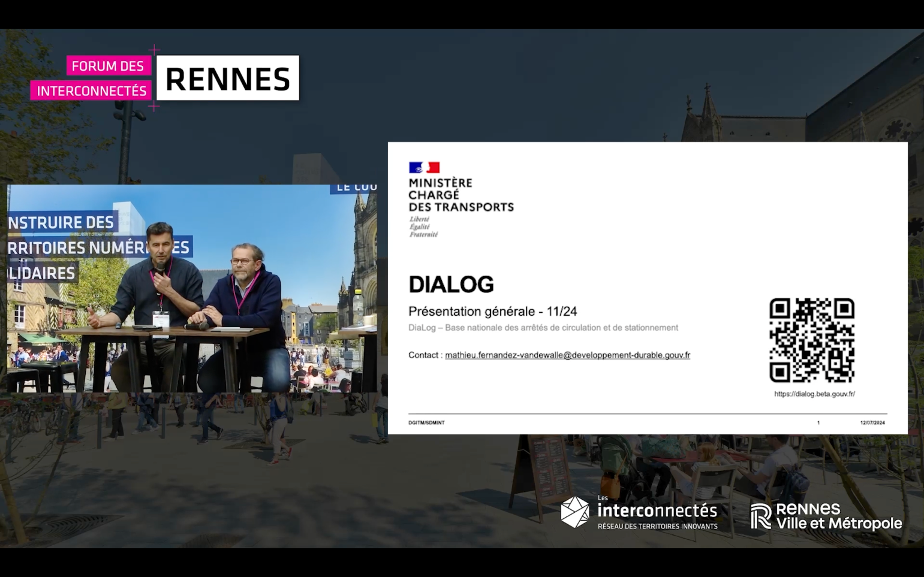Screen dimensions: 924x577
Task: Click the contact email address link
Action: [x=567, y=355]
